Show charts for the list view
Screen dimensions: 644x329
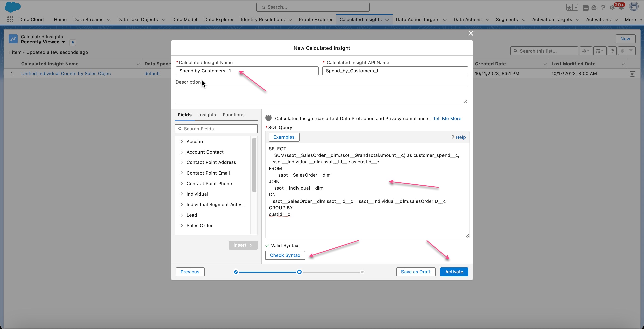pos(622,51)
